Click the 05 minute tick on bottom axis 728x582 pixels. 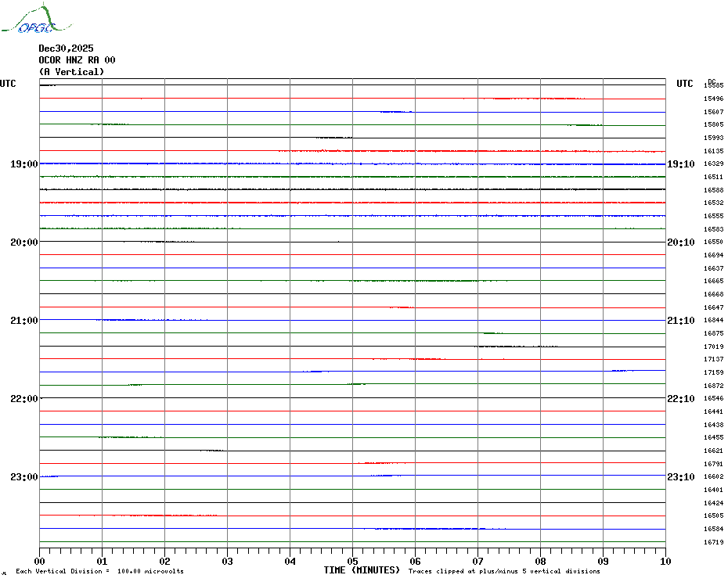(352, 561)
